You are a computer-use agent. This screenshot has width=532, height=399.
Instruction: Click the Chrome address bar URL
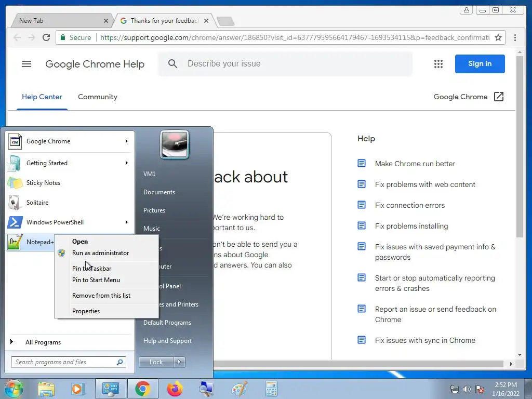click(295, 37)
